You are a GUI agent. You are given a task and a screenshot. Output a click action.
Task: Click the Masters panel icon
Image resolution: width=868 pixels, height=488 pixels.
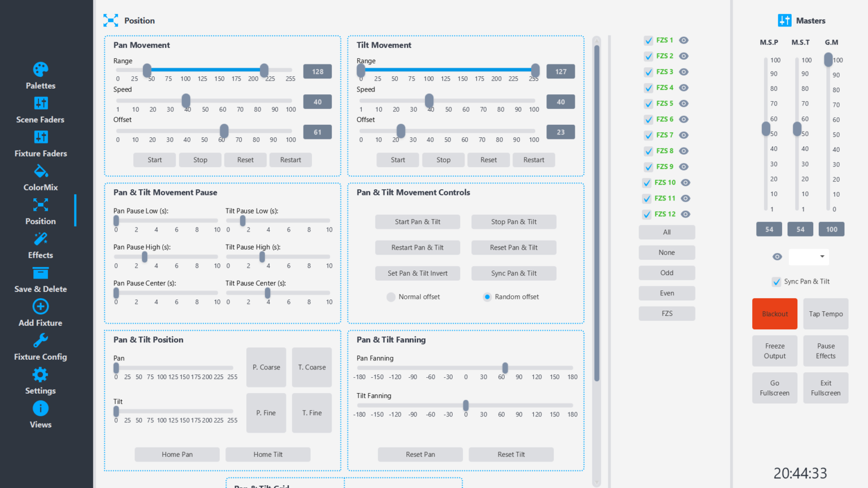[x=785, y=20]
